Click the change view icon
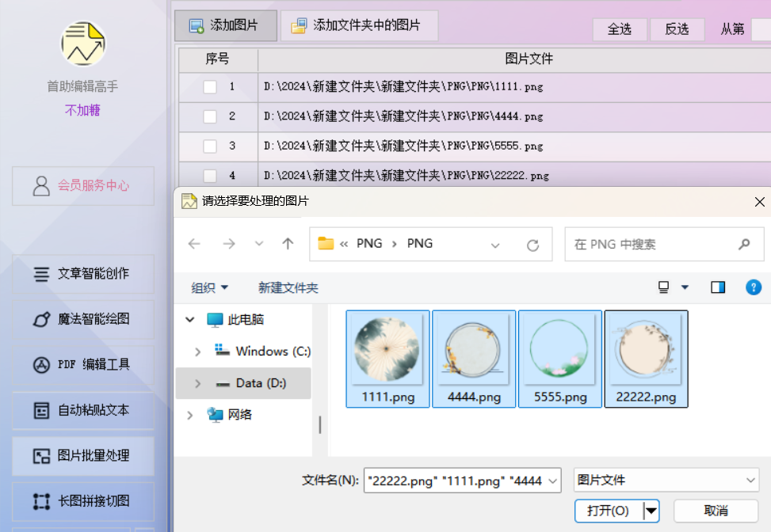Screen dimensions: 771x532 tap(663, 287)
